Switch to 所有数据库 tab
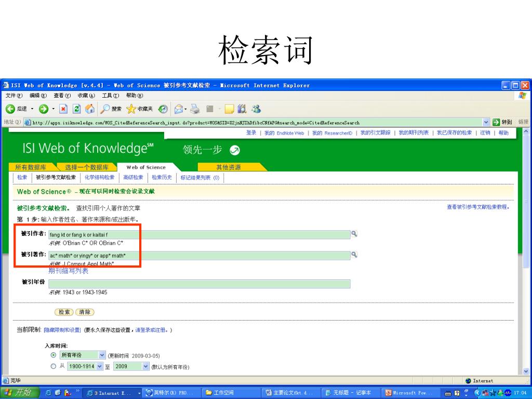The height and width of the screenshot is (399, 532). click(31, 167)
